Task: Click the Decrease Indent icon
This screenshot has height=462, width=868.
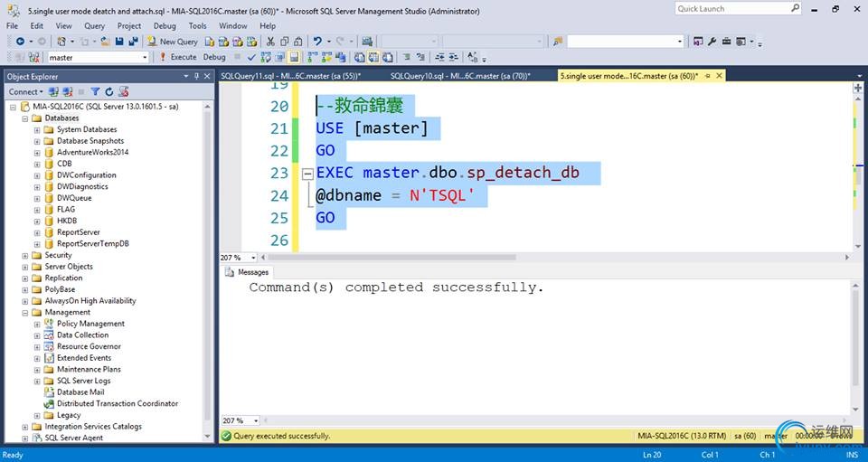Action: [x=439, y=57]
